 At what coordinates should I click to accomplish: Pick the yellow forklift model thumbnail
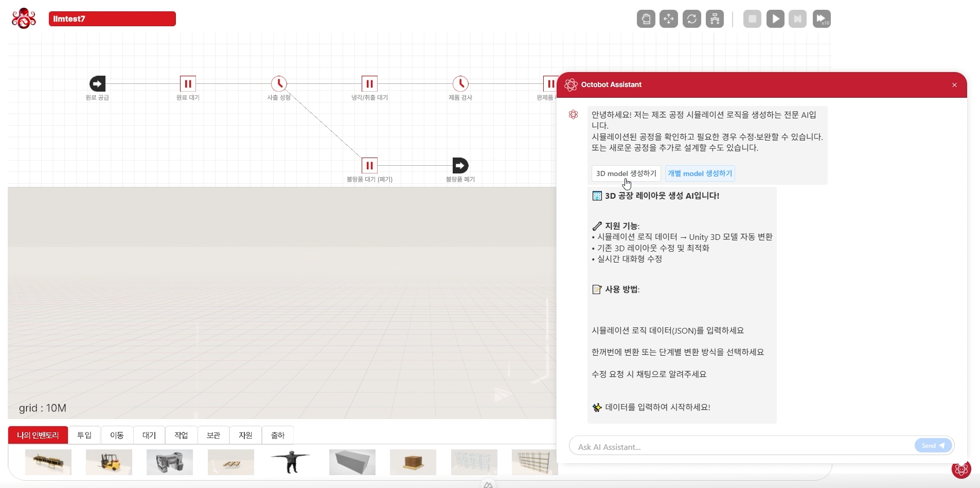pos(109,462)
